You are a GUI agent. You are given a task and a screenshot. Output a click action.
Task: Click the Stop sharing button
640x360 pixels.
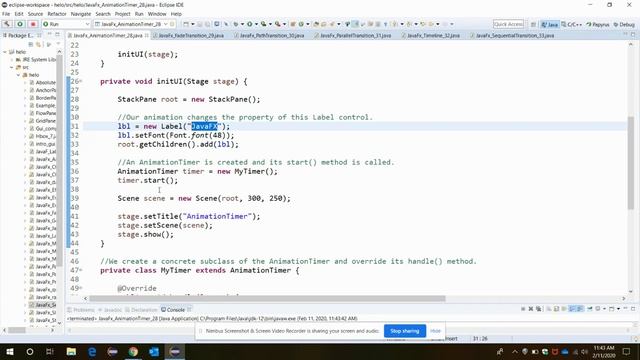pos(405,331)
